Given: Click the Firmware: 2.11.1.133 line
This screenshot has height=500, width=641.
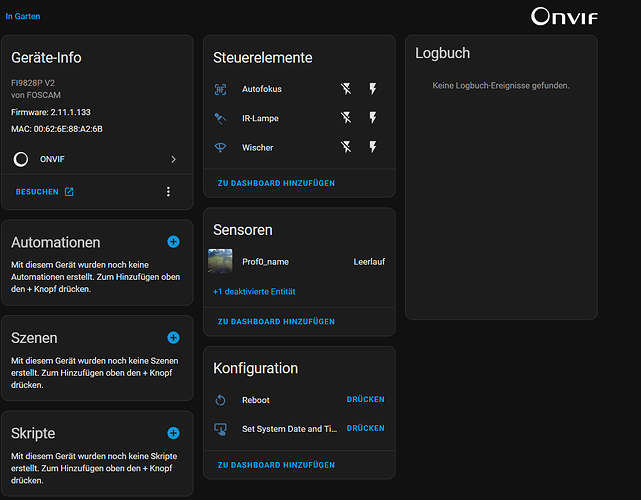Looking at the screenshot, I should click(x=51, y=112).
